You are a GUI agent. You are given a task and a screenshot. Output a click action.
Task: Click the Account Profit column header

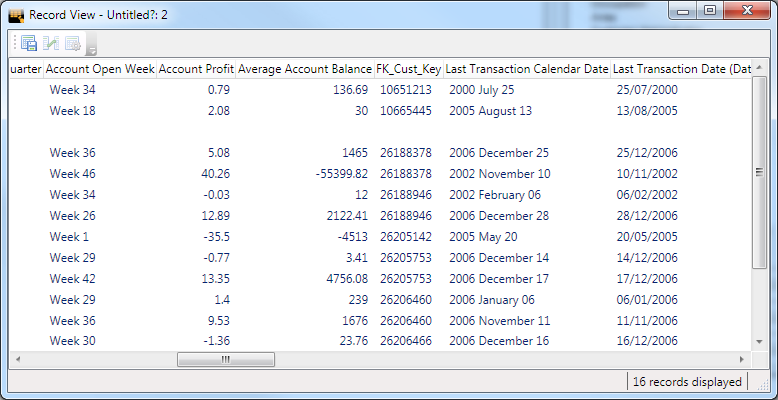point(196,68)
